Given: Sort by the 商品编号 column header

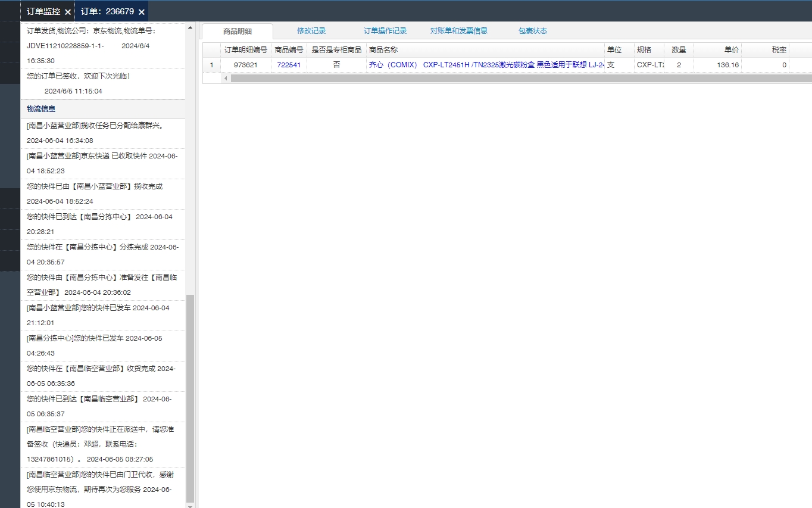Looking at the screenshot, I should [289, 50].
